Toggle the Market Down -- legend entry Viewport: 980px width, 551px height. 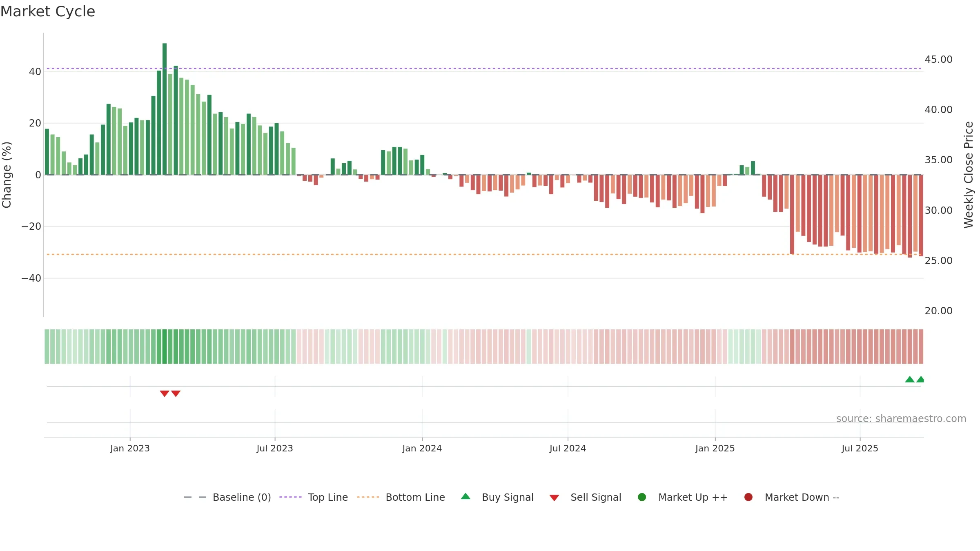[x=792, y=497]
